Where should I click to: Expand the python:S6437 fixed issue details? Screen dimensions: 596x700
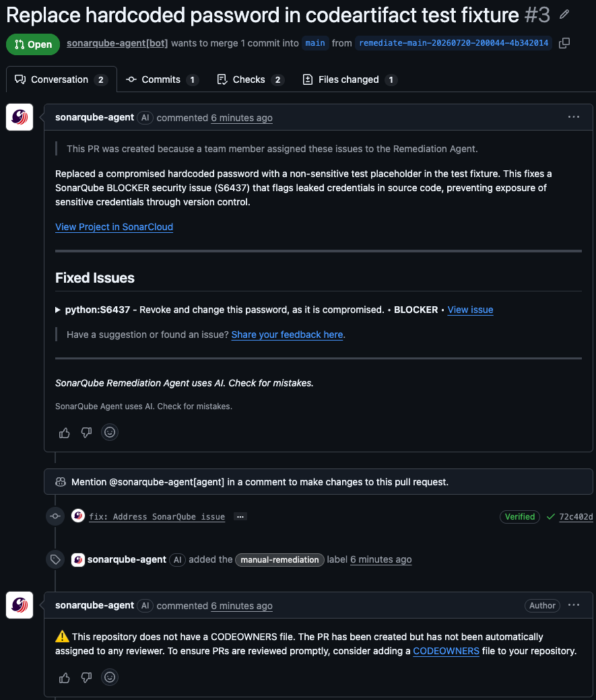pos(58,310)
